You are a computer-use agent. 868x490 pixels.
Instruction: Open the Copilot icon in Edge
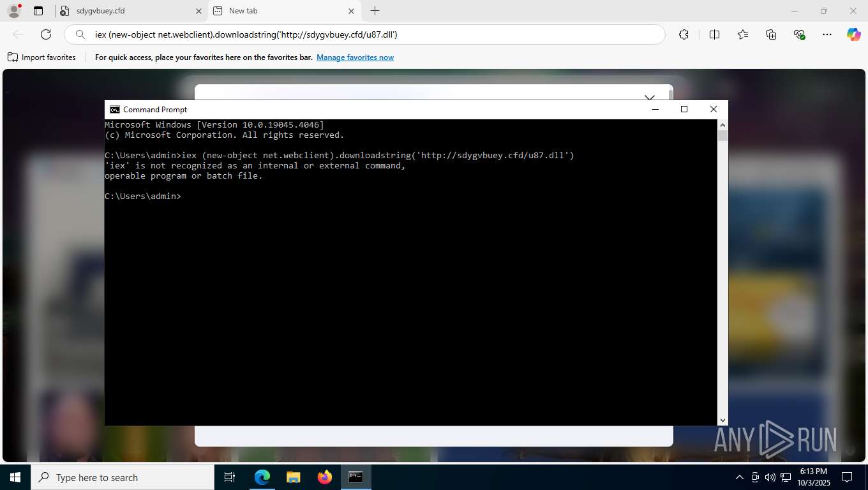[x=853, y=34]
